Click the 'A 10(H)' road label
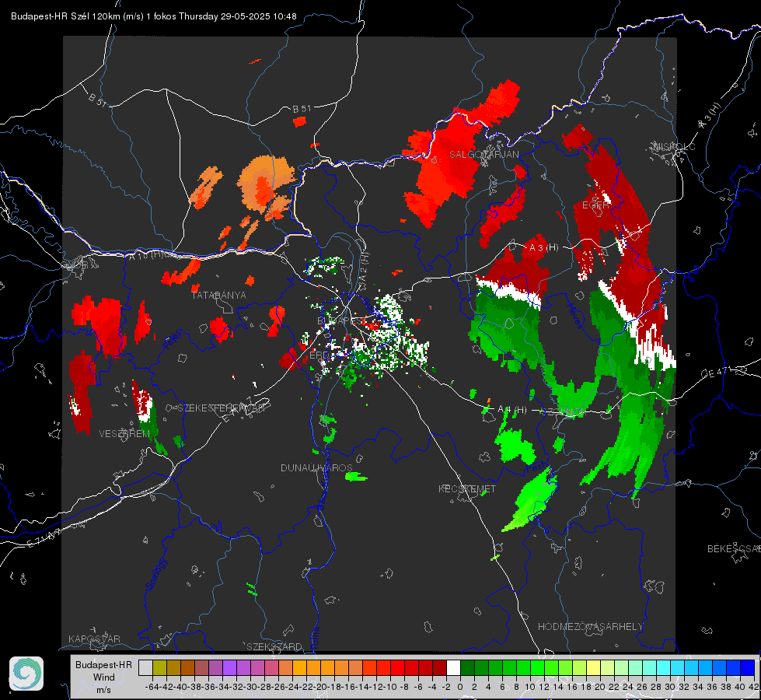 pos(146,254)
